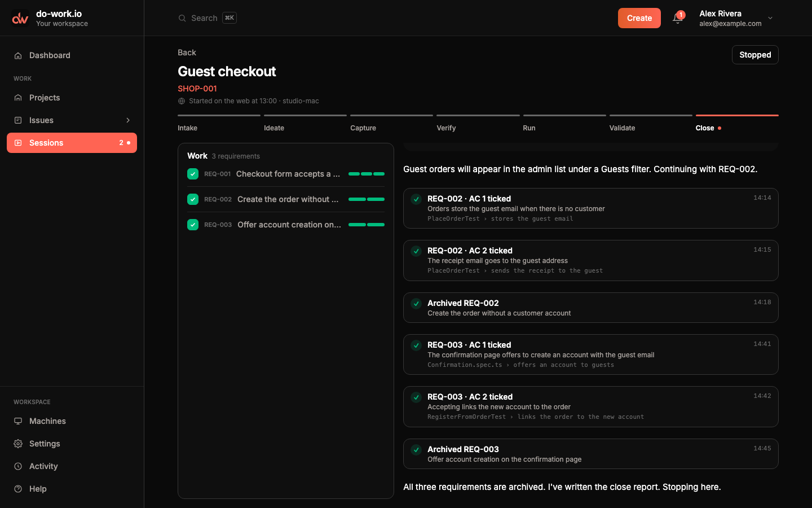Image resolution: width=812 pixels, height=508 pixels.
Task: Click the check icon on Archived REQ-003
Action: pyautogui.click(x=416, y=449)
